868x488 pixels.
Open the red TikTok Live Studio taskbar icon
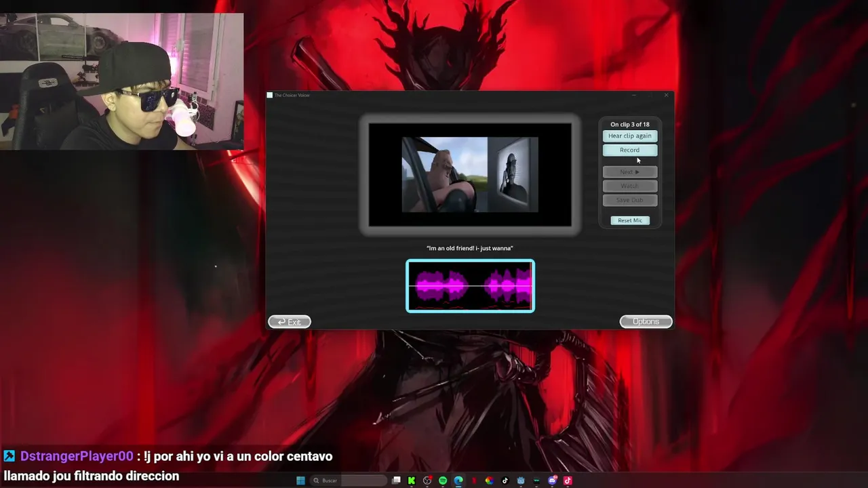pyautogui.click(x=568, y=481)
